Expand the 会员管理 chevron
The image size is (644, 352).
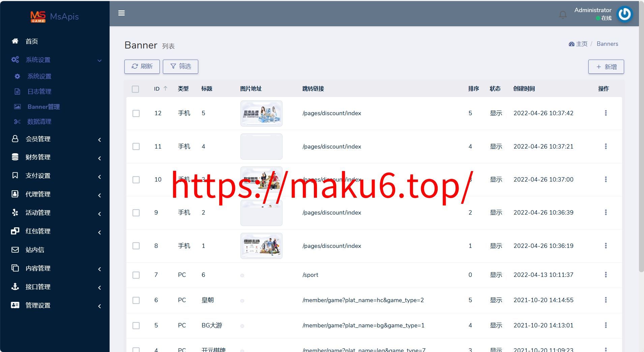coord(99,139)
